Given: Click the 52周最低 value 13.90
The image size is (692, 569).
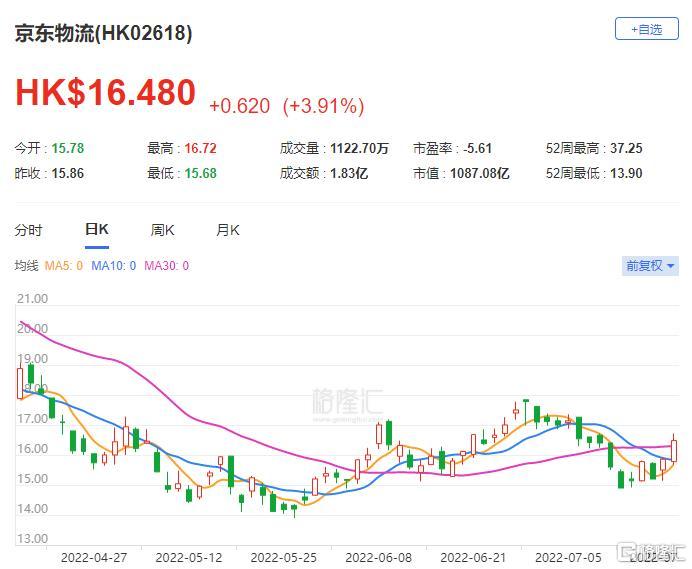Looking at the screenshot, I should pyautogui.click(x=626, y=173).
